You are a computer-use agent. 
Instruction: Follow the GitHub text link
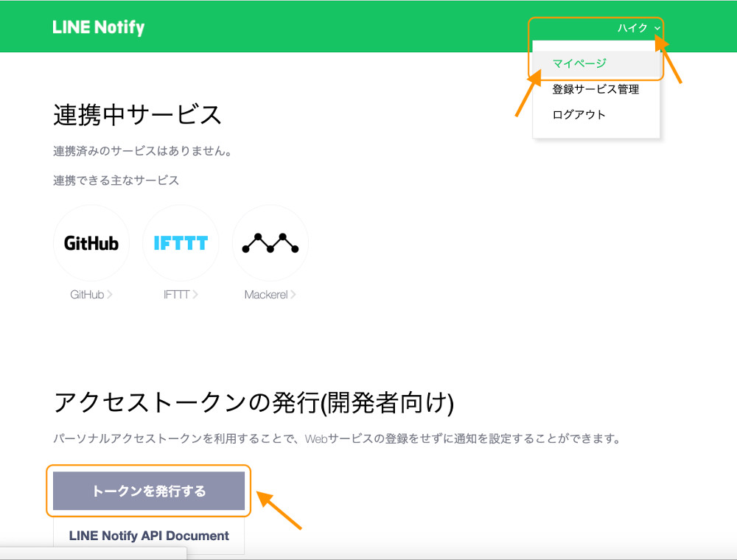pyautogui.click(x=87, y=295)
